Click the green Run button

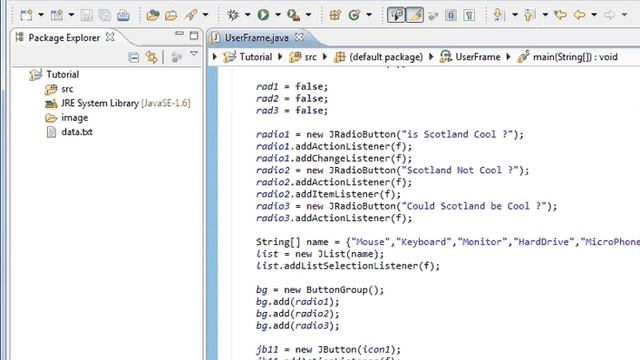coord(263,15)
